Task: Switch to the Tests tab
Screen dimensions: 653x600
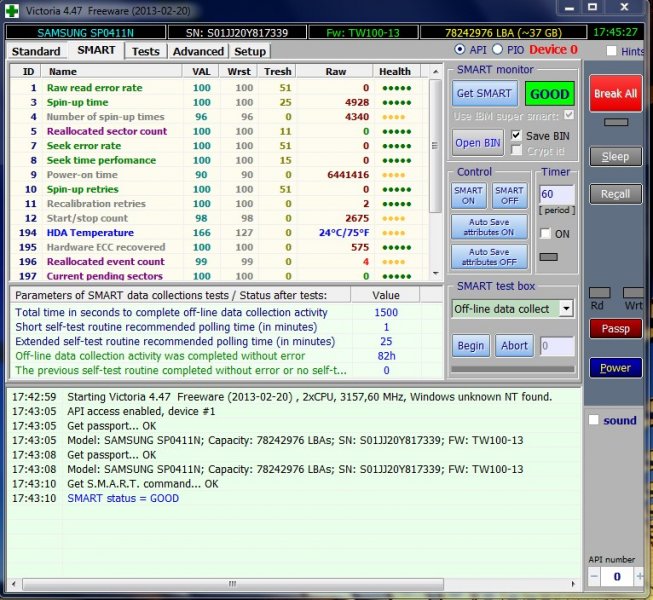Action: tap(146, 51)
